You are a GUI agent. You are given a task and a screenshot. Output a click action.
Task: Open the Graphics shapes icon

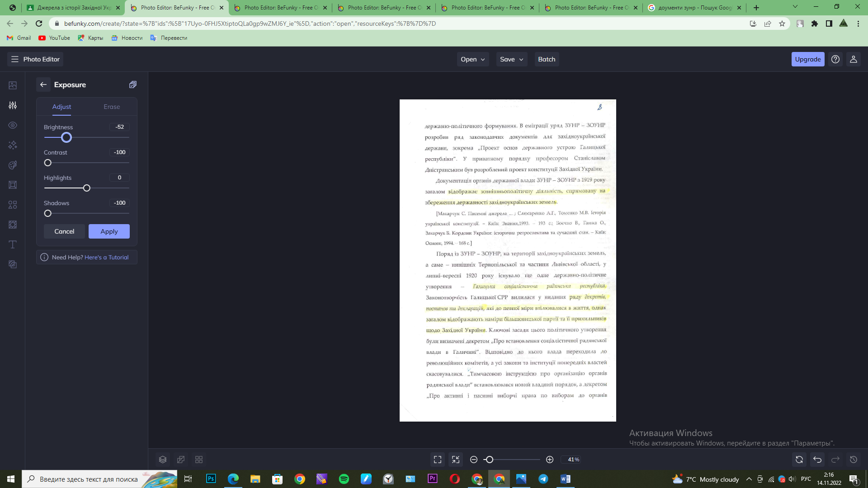(x=13, y=205)
